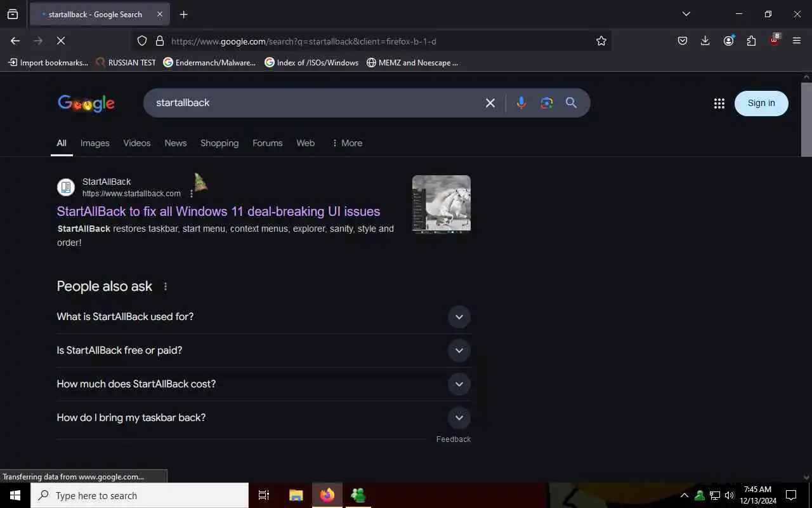This screenshot has height=508, width=812.
Task: Open Windows Start menu
Action: tap(15, 495)
